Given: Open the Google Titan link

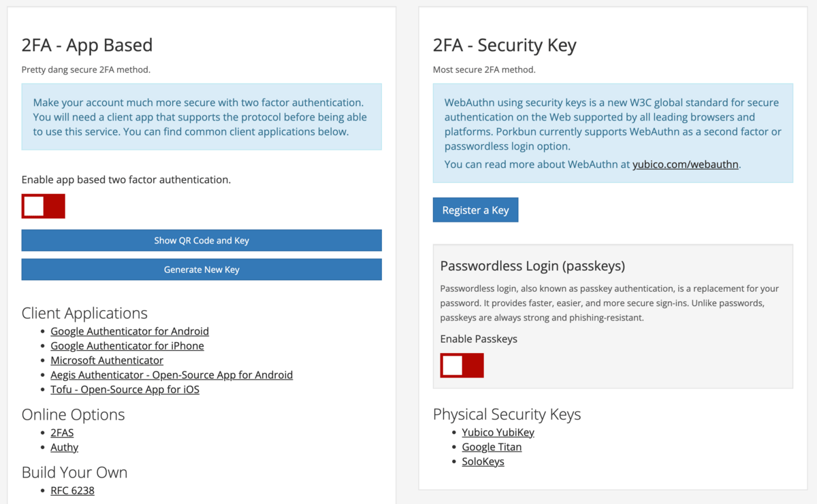Looking at the screenshot, I should [492, 447].
